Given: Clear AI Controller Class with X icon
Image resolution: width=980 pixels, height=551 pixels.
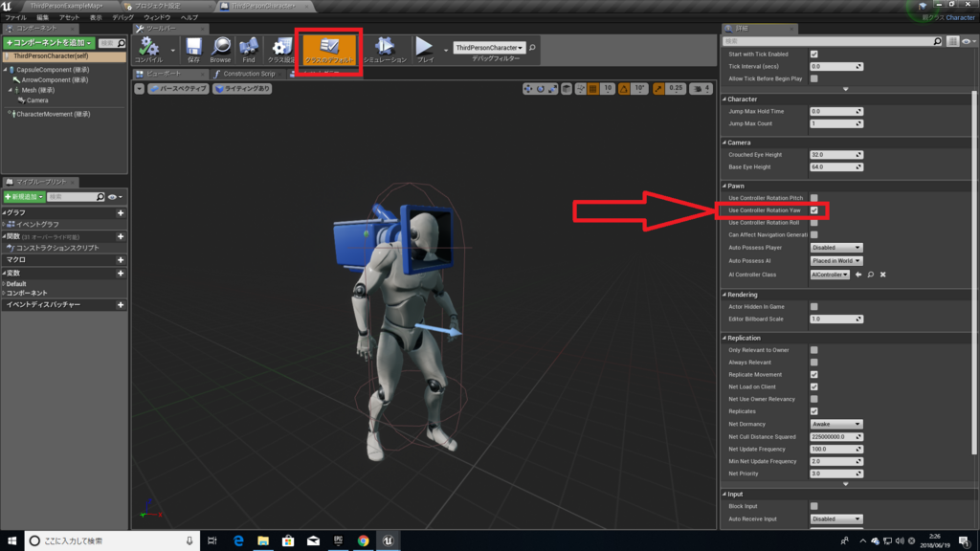Looking at the screenshot, I should pyautogui.click(x=883, y=275).
